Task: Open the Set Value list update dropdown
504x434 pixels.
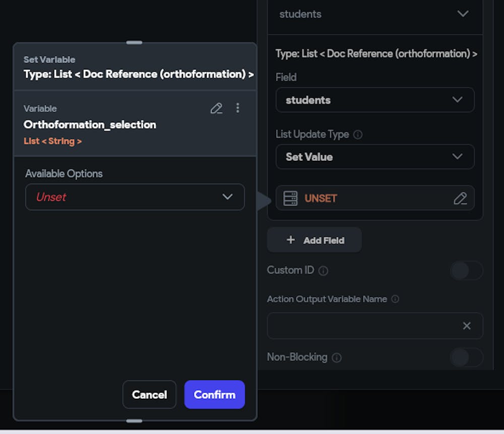Action: tap(374, 157)
